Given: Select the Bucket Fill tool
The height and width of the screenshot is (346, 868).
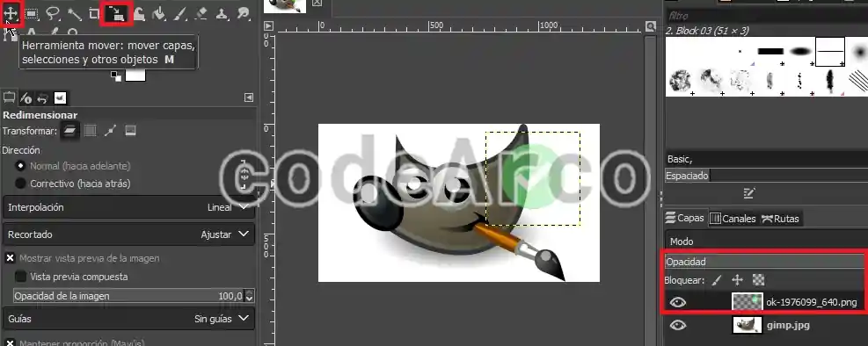Looking at the screenshot, I should 159,14.
